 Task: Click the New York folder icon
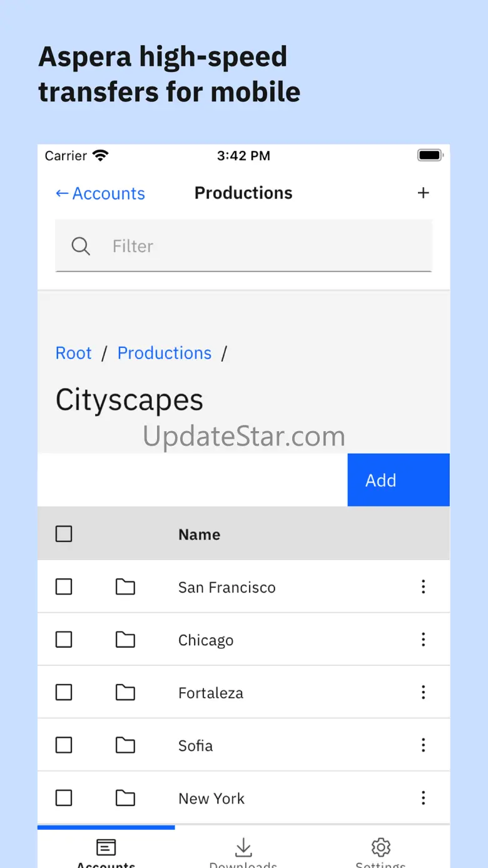pos(125,797)
